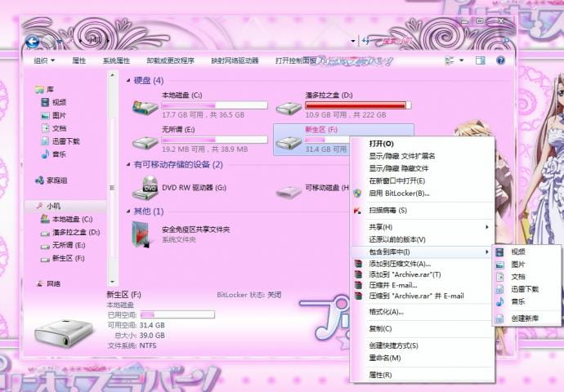Click the Back navigation arrow
Image resolution: width=564 pixels, height=392 pixels.
[33, 42]
